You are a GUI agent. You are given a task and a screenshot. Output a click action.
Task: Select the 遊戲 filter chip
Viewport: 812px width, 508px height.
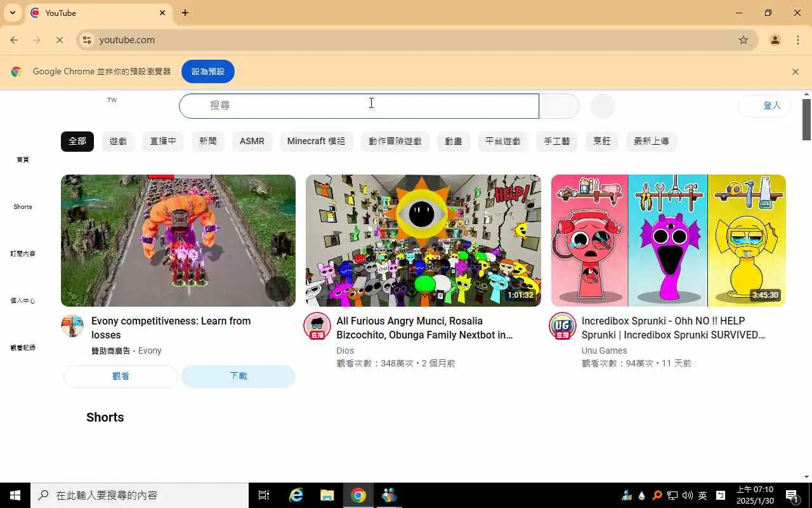coord(118,141)
